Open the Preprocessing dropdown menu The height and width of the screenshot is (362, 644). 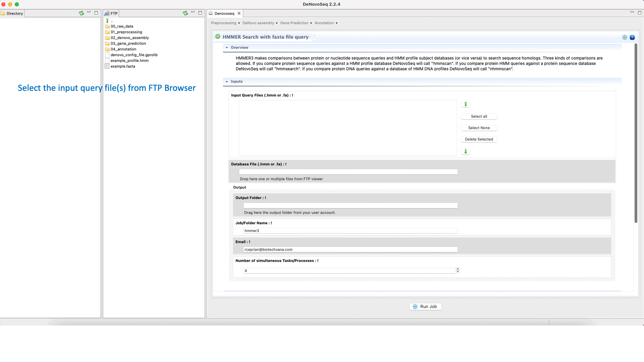(225, 23)
